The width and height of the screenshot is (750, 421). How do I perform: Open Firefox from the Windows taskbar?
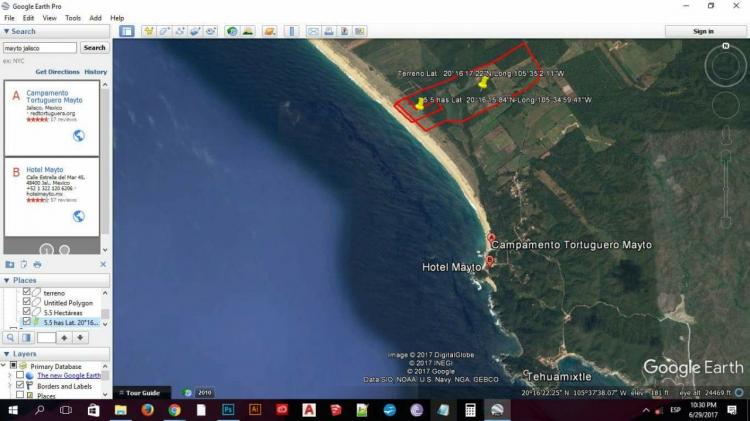pyautogui.click(x=148, y=410)
